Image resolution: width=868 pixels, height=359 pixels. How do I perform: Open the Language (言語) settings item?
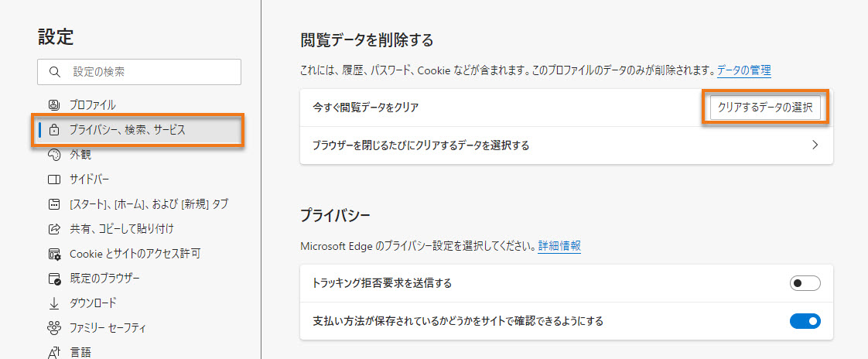(x=80, y=352)
